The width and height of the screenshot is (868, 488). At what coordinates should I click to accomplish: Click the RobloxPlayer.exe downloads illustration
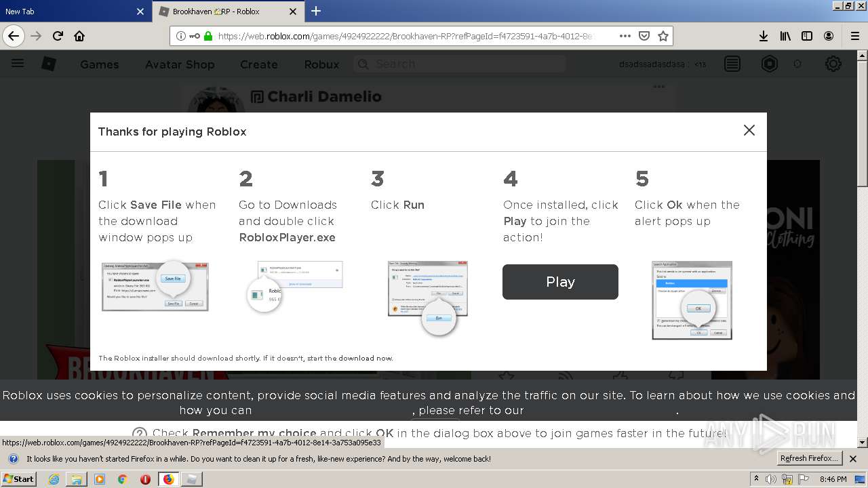[x=295, y=287]
